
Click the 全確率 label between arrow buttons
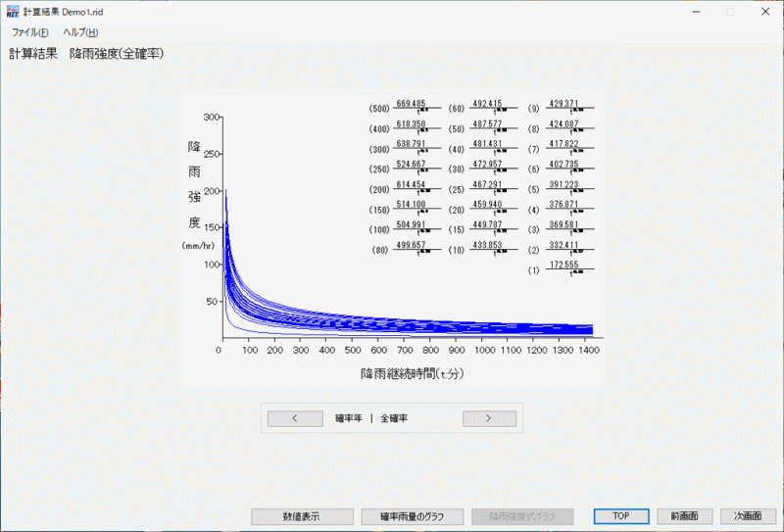(394, 418)
